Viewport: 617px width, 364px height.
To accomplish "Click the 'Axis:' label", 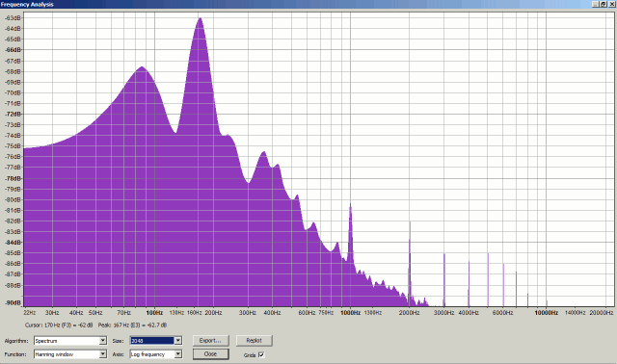I will click(118, 354).
